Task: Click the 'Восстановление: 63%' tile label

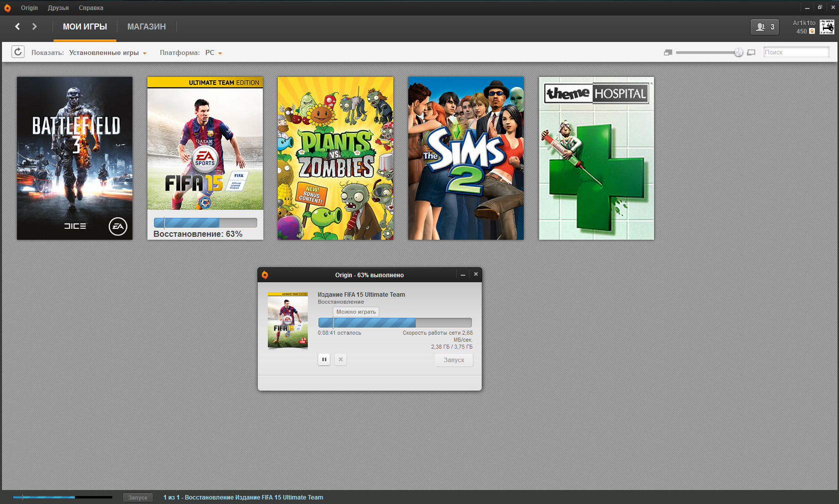Action: [x=198, y=234]
